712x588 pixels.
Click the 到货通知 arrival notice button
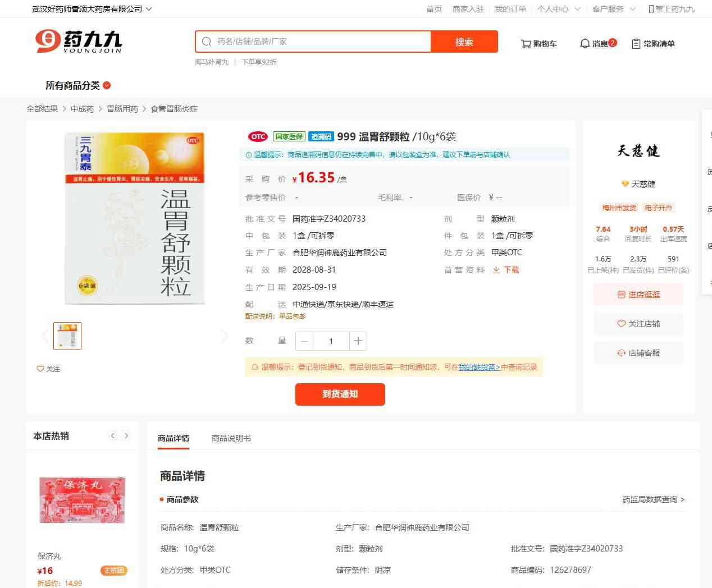pos(340,394)
